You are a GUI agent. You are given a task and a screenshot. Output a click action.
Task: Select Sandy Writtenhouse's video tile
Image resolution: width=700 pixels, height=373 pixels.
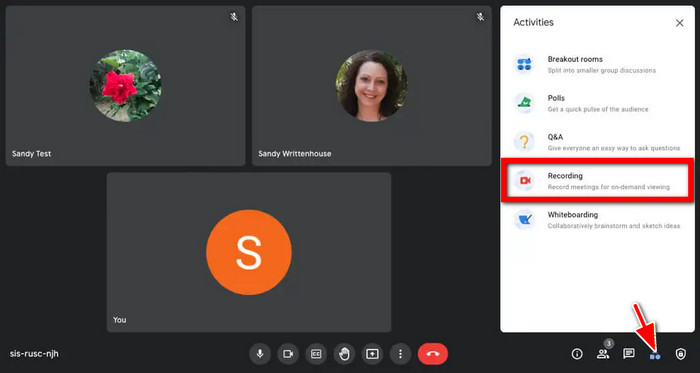coord(371,86)
